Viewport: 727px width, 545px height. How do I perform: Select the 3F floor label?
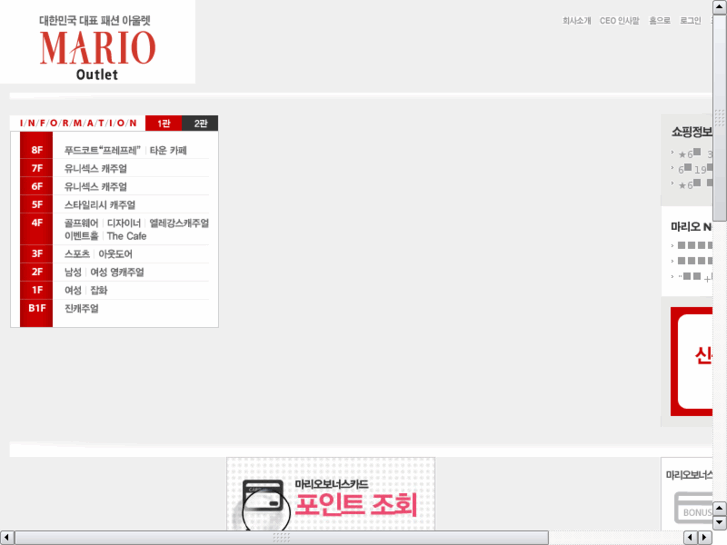[x=37, y=254]
